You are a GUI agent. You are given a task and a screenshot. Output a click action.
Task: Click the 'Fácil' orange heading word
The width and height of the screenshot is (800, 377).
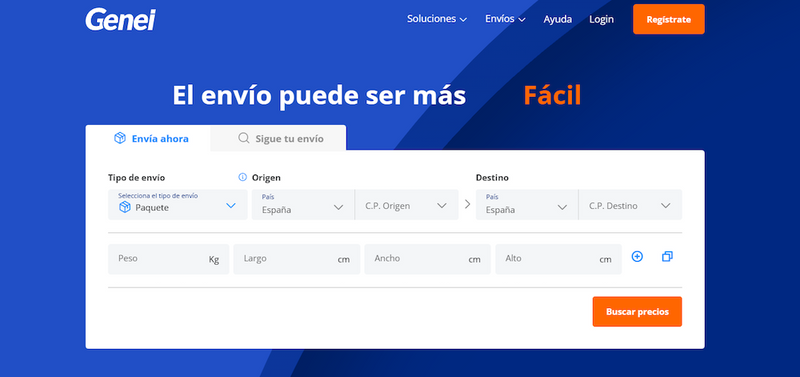553,95
